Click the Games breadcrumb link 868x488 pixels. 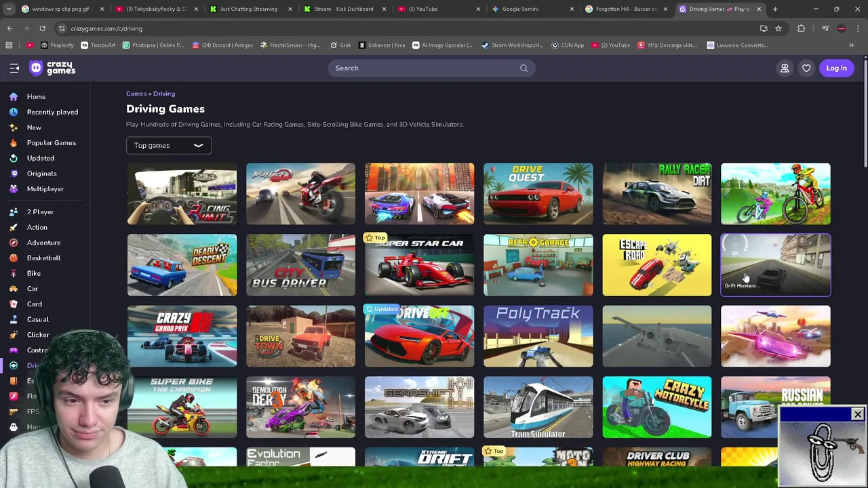[136, 94]
